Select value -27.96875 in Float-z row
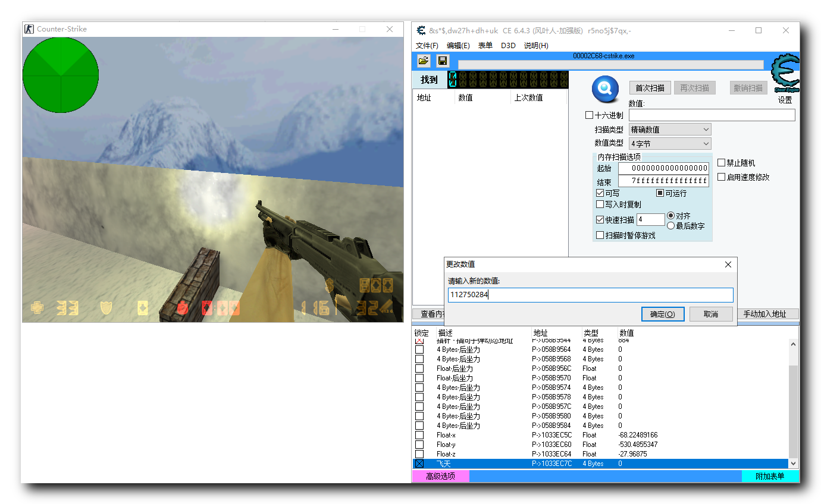Image resolution: width=821 pixels, height=504 pixels. point(632,454)
